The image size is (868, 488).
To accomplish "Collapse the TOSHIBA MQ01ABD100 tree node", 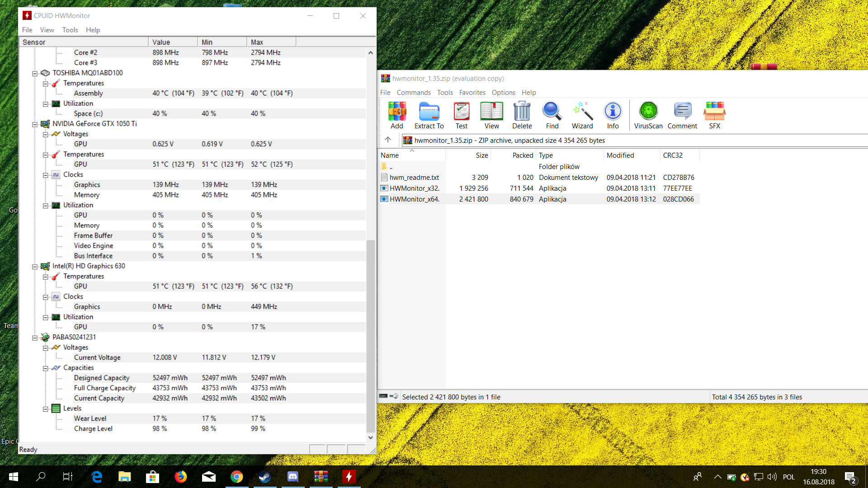I will [x=35, y=73].
